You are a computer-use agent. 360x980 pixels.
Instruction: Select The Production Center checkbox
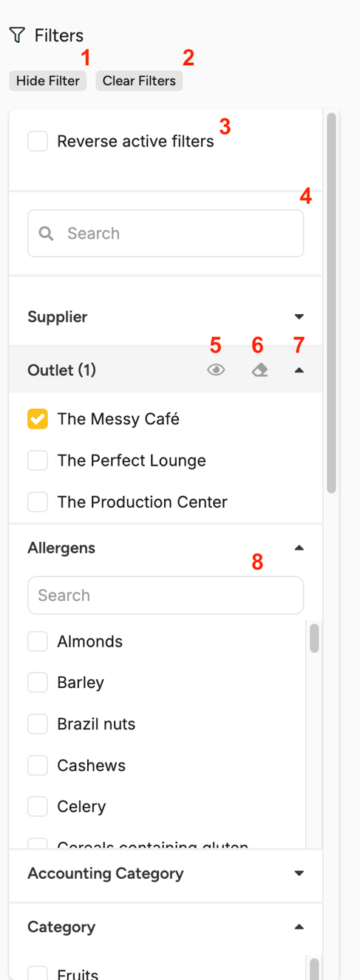tap(38, 502)
